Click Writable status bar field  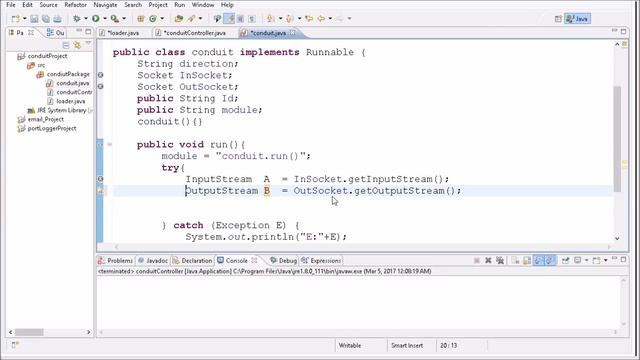coord(350,345)
